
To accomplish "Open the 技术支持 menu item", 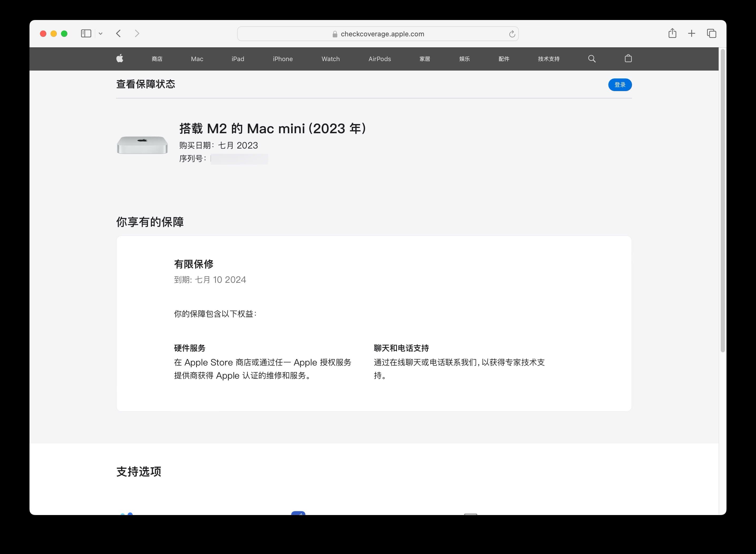I will (549, 59).
